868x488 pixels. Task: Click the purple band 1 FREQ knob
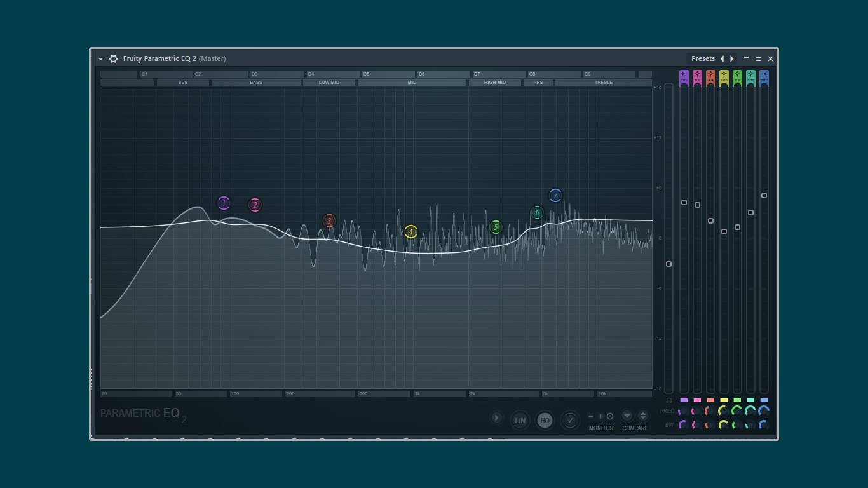click(684, 412)
